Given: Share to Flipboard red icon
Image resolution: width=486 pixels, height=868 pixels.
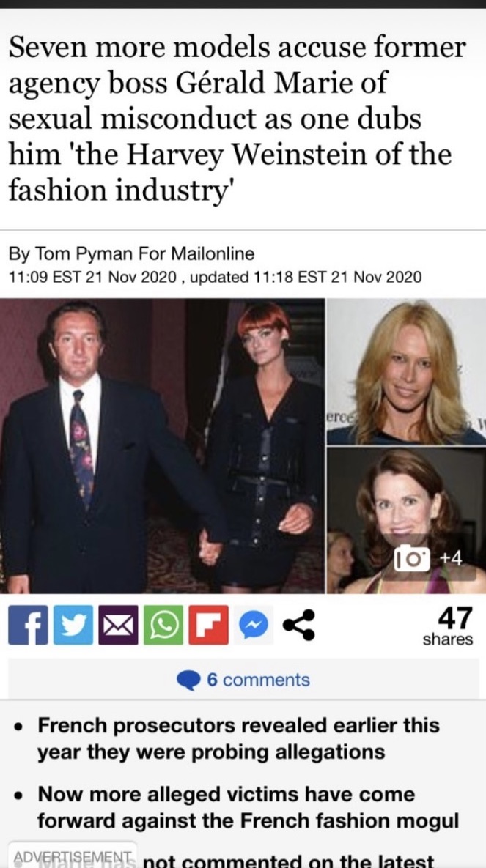Looking at the screenshot, I should (208, 625).
